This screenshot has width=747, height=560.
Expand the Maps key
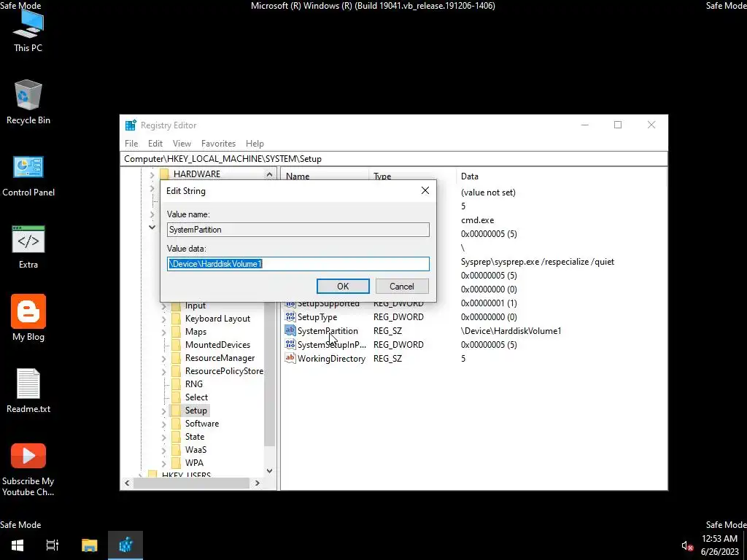pyautogui.click(x=164, y=332)
